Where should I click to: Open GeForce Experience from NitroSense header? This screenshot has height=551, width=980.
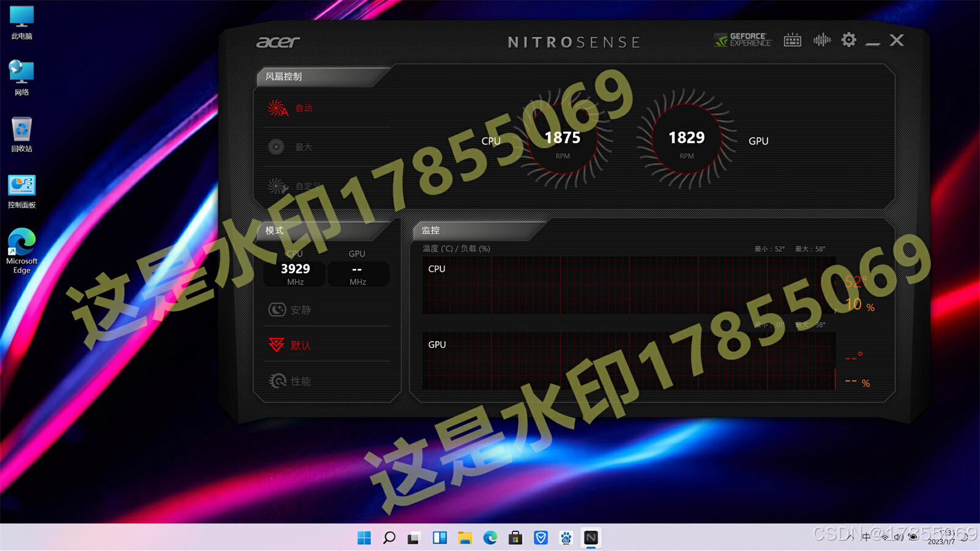point(742,40)
